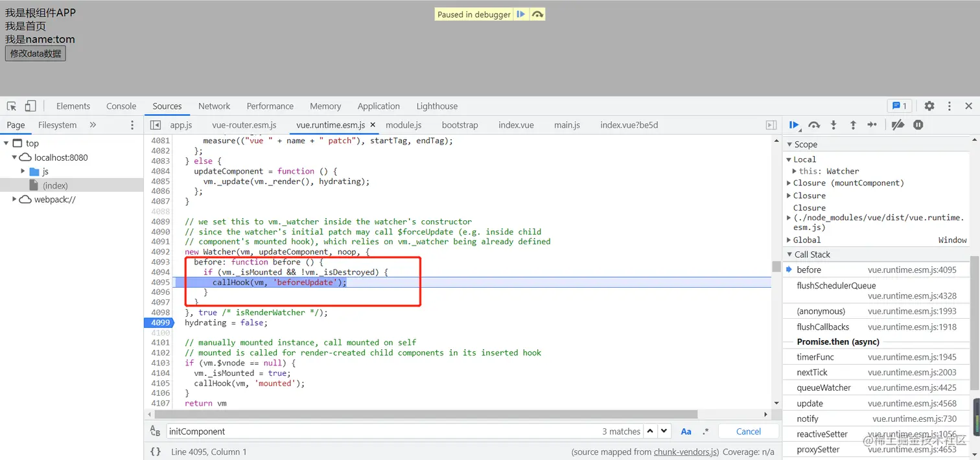This screenshot has height=460, width=980.
Task: Go to next search match
Action: tap(664, 431)
